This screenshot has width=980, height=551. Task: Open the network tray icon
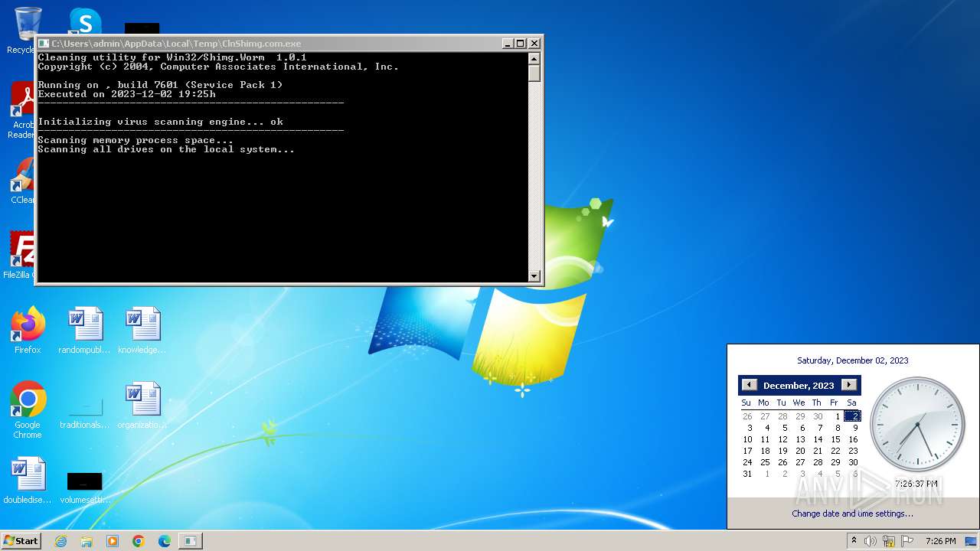point(889,541)
